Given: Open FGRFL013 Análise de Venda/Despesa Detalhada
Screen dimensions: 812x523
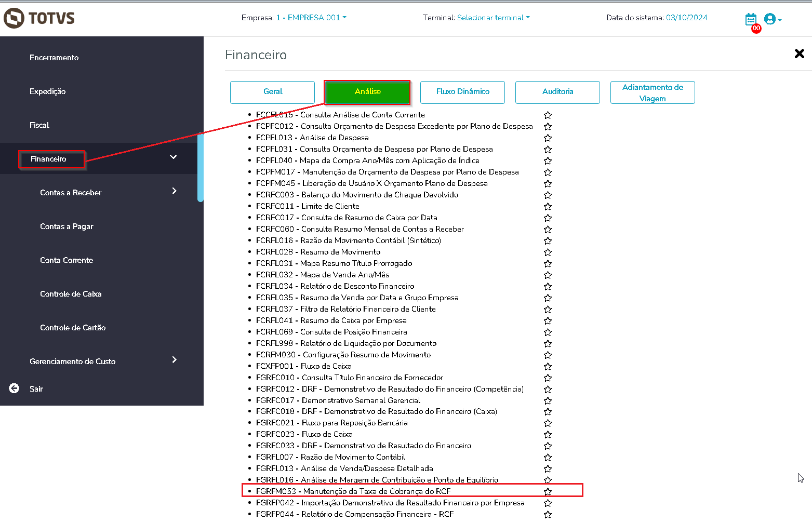Looking at the screenshot, I should (x=344, y=468).
